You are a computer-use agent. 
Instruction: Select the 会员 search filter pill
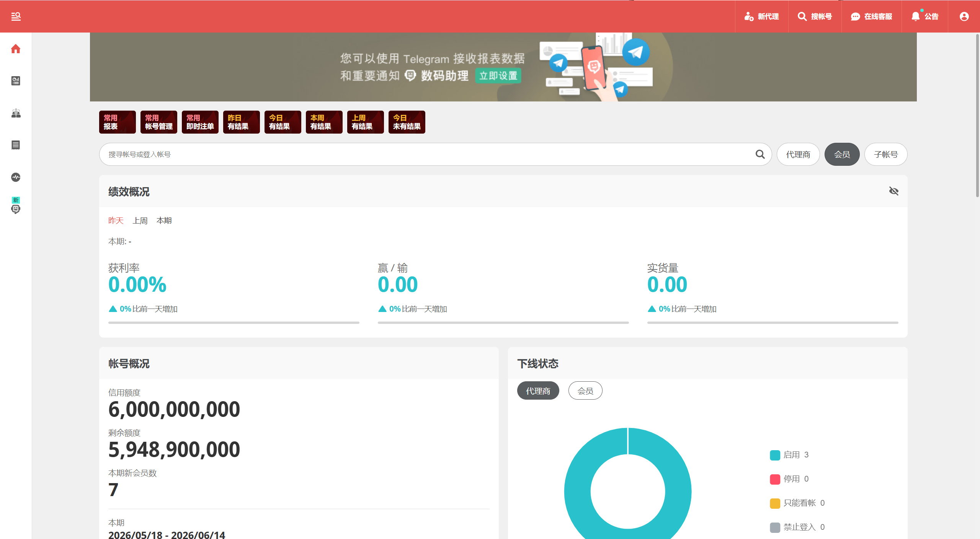point(842,154)
